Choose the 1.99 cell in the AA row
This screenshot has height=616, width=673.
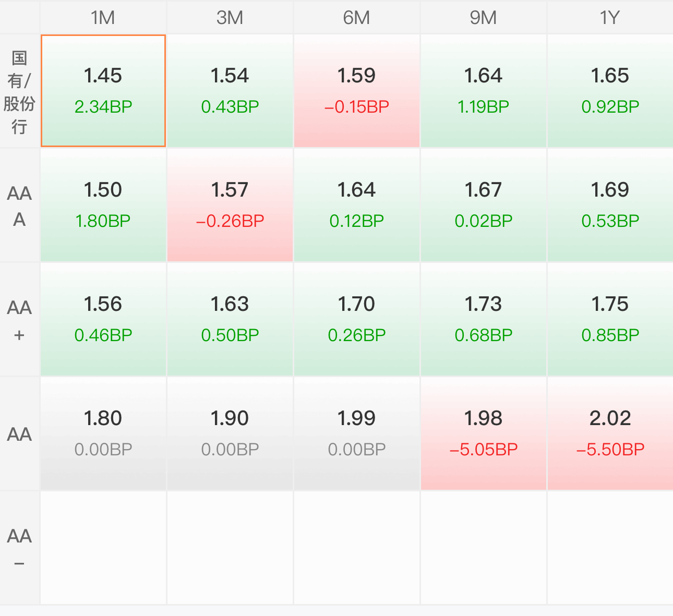click(x=357, y=433)
